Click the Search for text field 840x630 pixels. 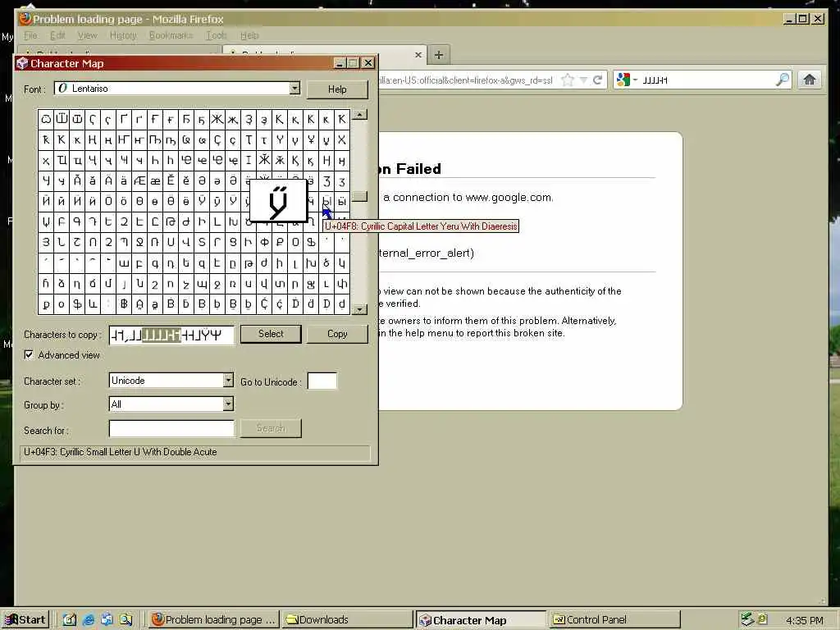coord(171,428)
